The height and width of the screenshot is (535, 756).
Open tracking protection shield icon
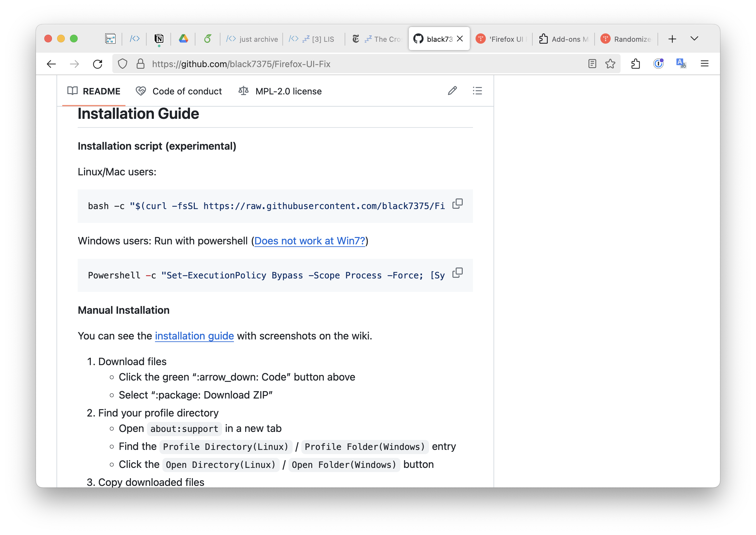pos(123,64)
